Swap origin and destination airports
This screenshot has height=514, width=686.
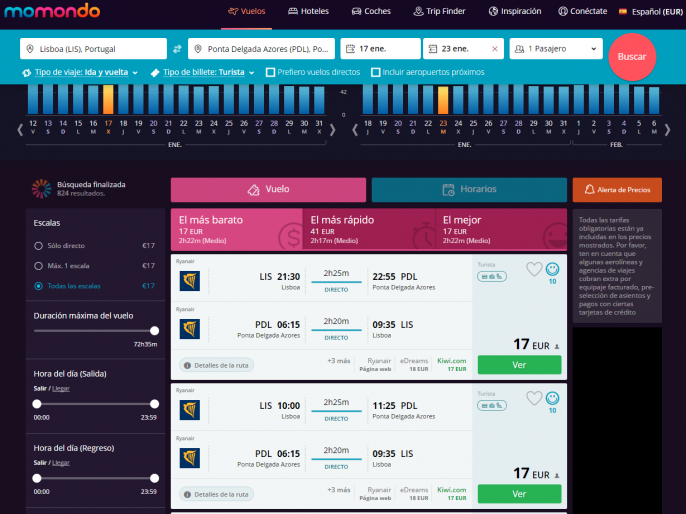coord(177,49)
